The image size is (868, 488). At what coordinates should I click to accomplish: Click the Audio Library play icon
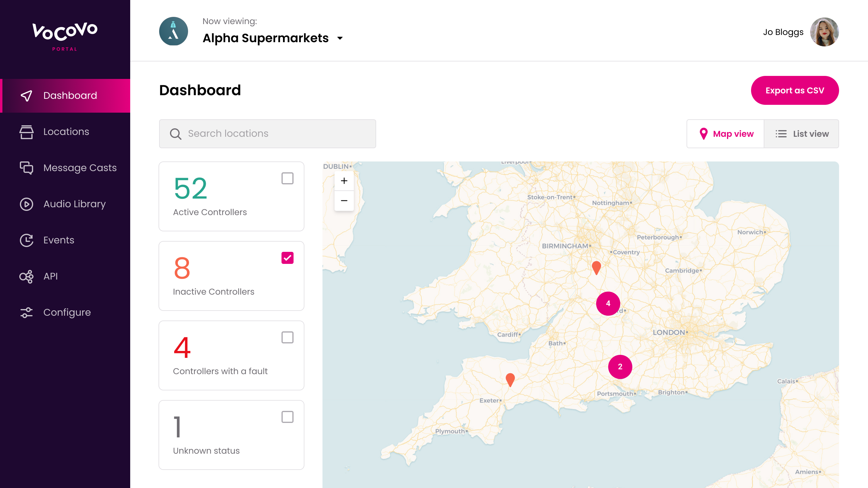pyautogui.click(x=26, y=204)
